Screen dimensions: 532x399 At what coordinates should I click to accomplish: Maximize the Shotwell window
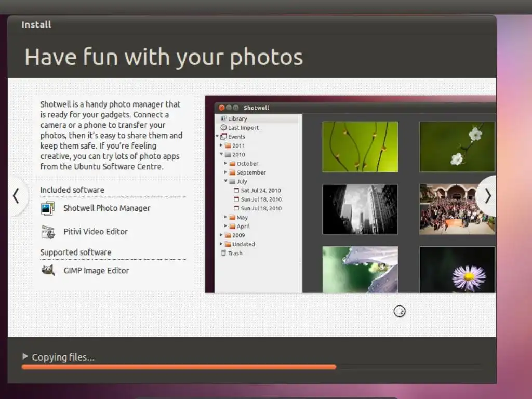pos(235,108)
